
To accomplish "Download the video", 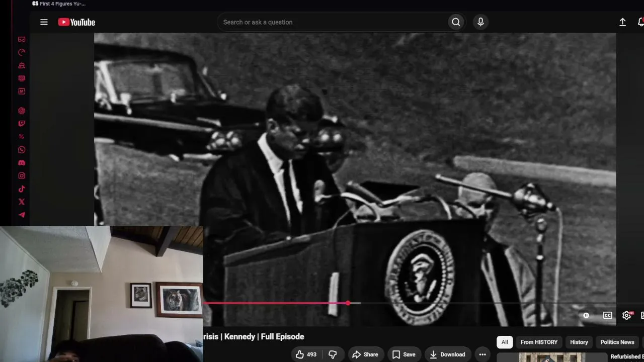I will (447, 354).
